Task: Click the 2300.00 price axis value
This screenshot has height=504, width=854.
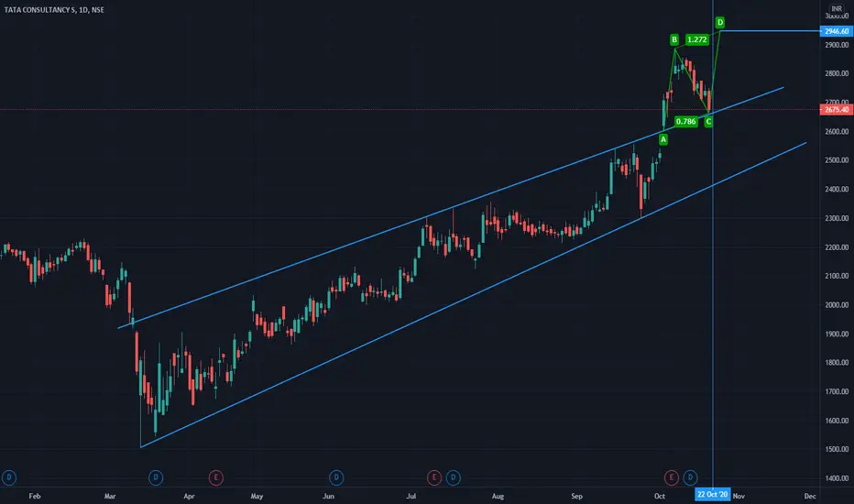Action: coord(838,218)
